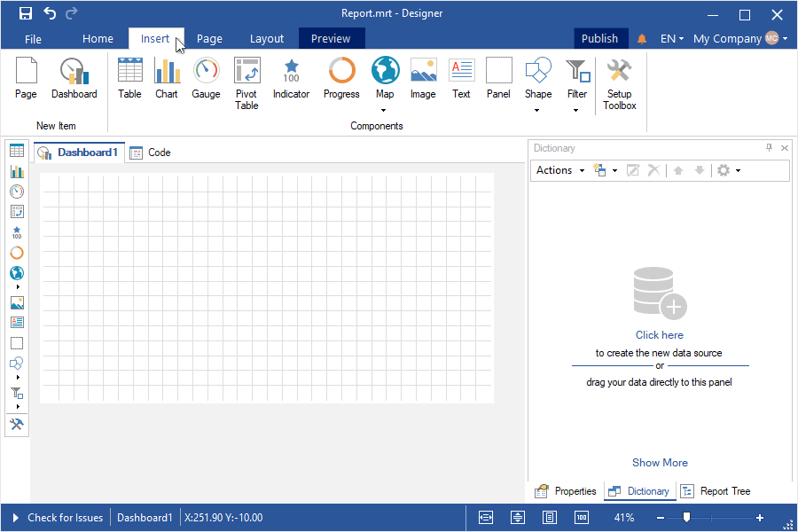
Task: Pick Image icon in left toolbox
Action: pyautogui.click(x=17, y=303)
